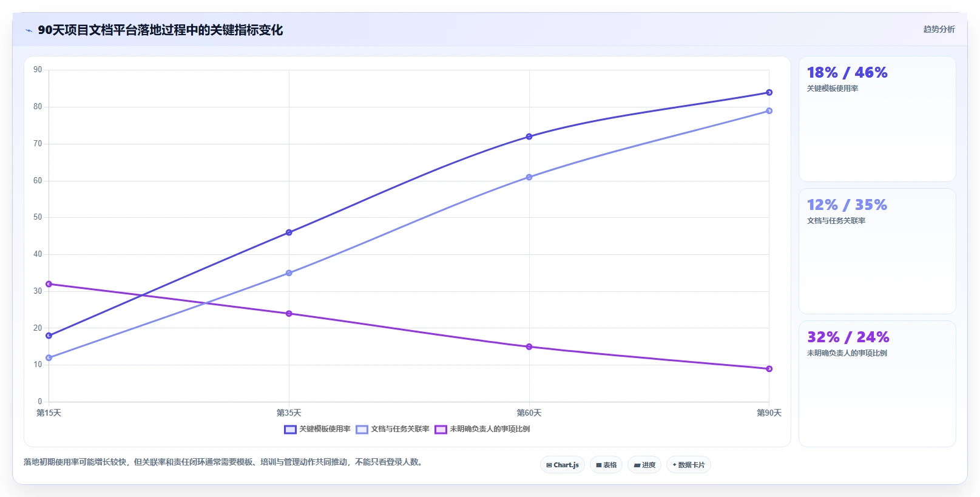This screenshot has height=497, width=980.
Task: Click the y-axis value 0
Action: [x=40, y=402]
